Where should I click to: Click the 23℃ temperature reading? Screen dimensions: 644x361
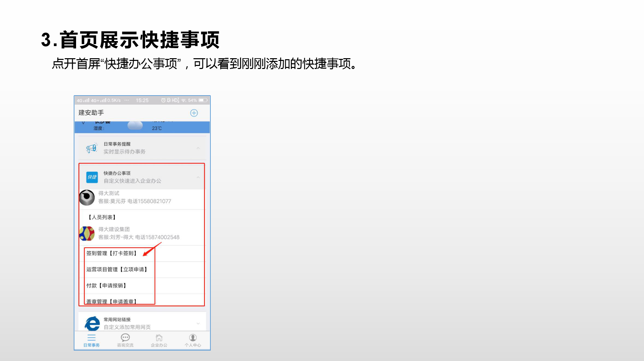157,128
